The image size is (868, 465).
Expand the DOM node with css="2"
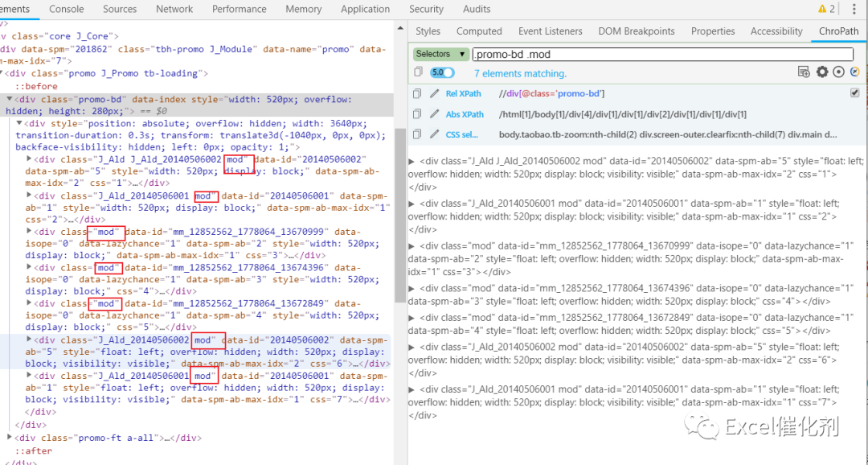click(x=30, y=195)
